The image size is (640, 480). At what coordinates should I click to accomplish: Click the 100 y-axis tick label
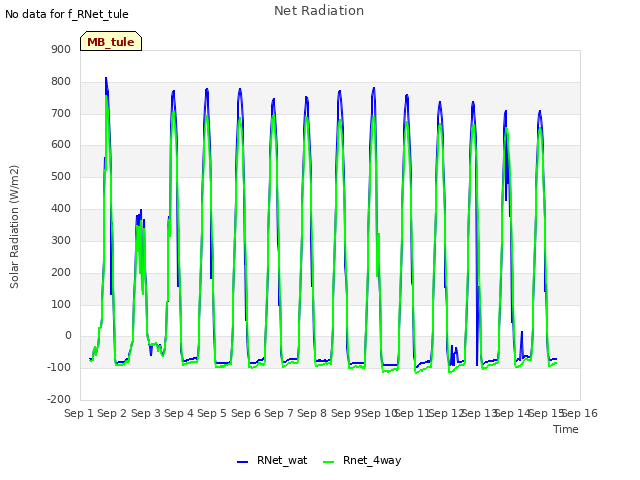(x=61, y=304)
